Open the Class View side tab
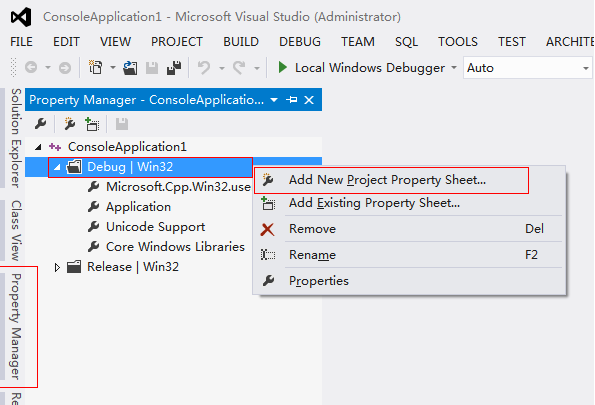Image resolution: width=595 pixels, height=405 pixels. tap(16, 230)
